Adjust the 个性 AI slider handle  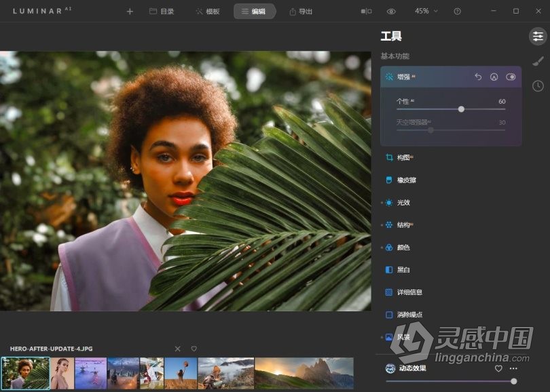click(461, 109)
